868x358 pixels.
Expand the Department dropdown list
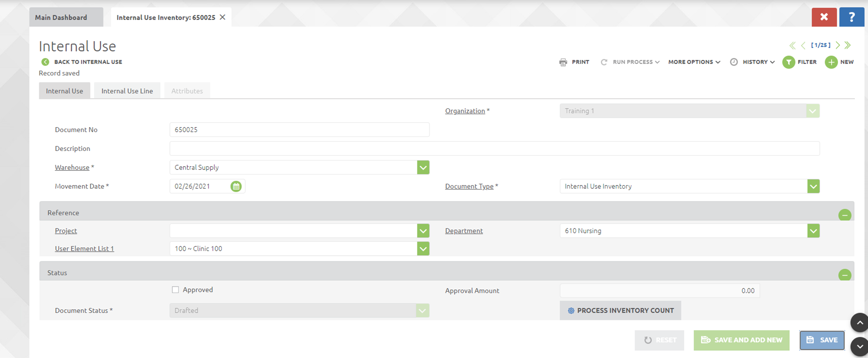tap(813, 231)
